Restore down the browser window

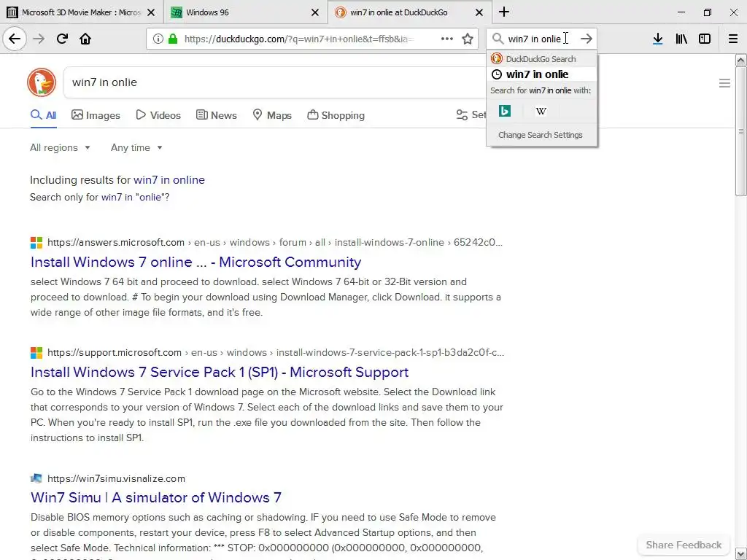tap(707, 12)
